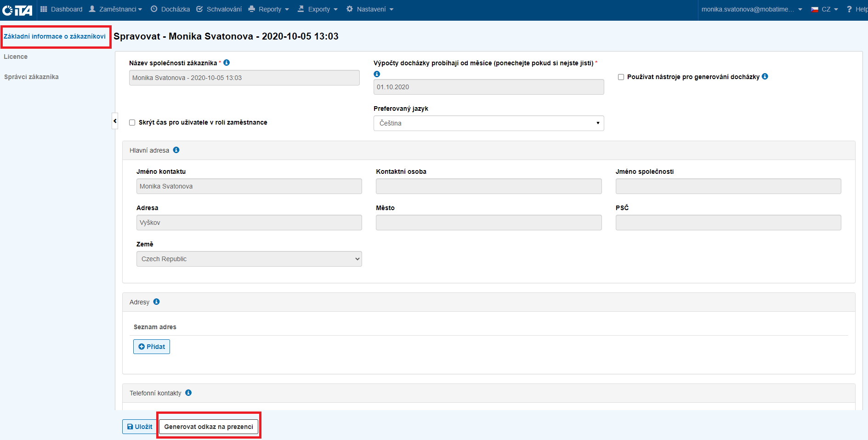Toggle Skrýt čas pro uživatele checkbox
Screen dimensions: 868x440
tap(132, 122)
